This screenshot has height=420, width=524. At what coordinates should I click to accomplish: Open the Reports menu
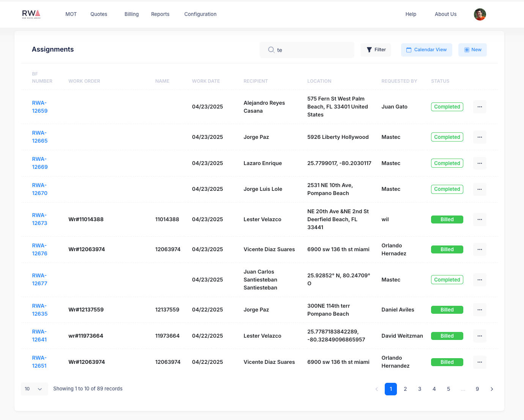tap(160, 14)
